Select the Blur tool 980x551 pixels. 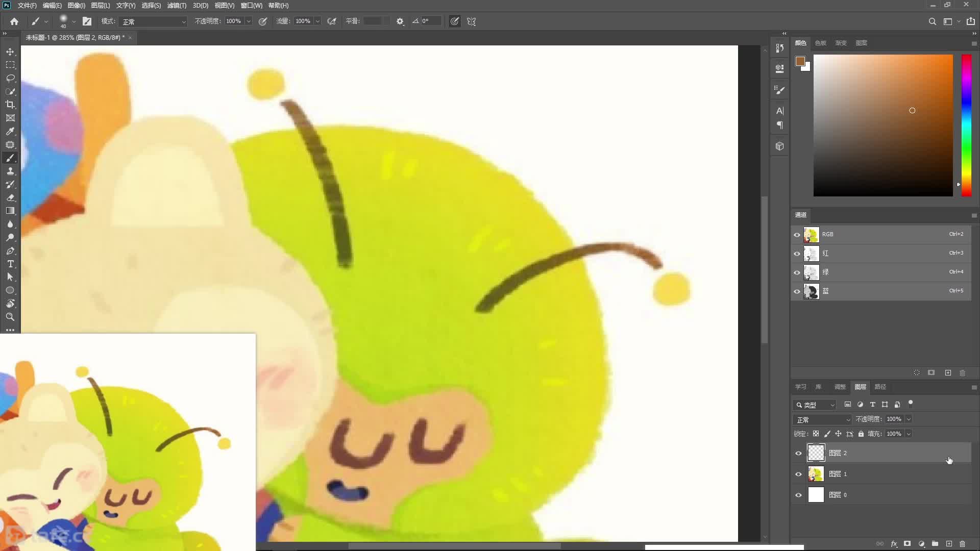10,224
